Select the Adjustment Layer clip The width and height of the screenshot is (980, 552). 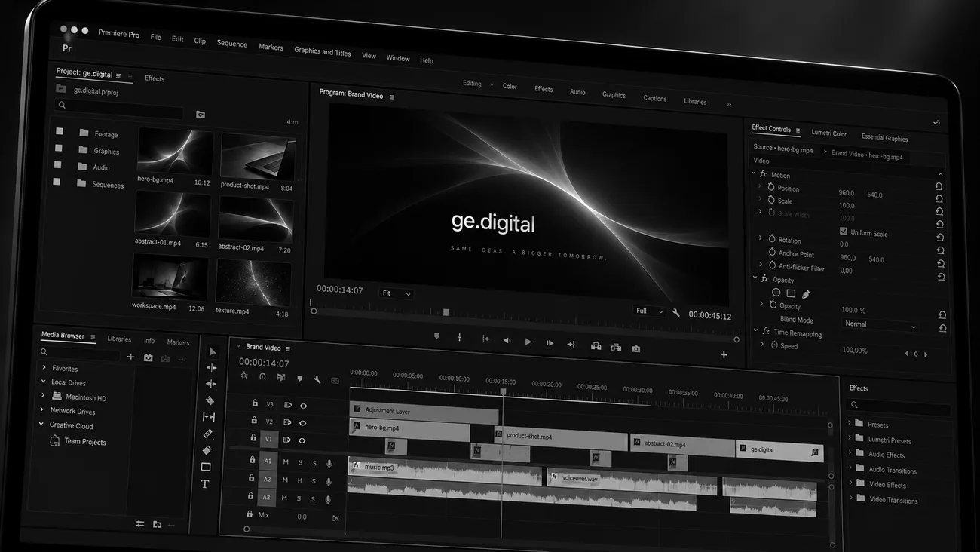click(x=424, y=411)
